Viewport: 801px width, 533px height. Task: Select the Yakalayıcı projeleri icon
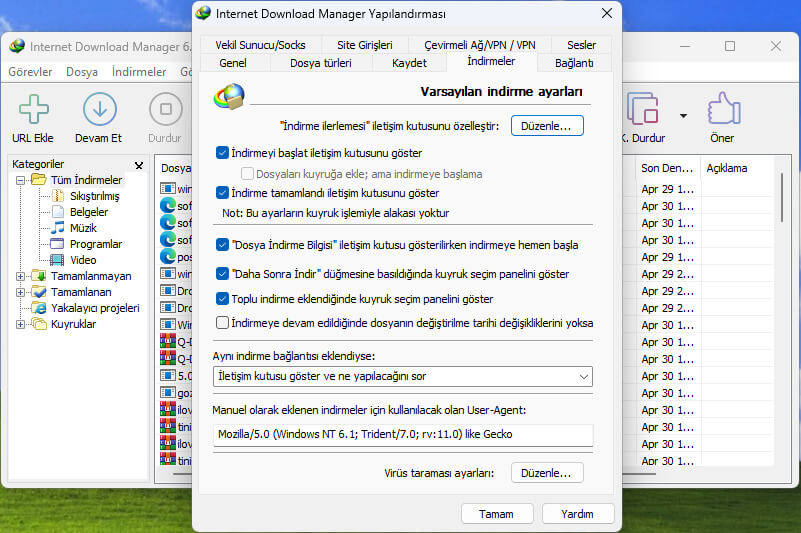[38, 308]
